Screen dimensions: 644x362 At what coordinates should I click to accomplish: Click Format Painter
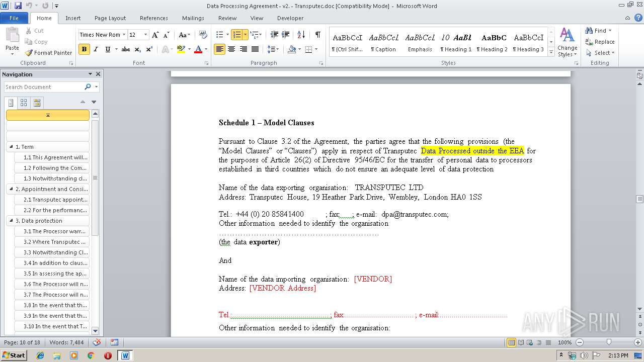(49, 53)
